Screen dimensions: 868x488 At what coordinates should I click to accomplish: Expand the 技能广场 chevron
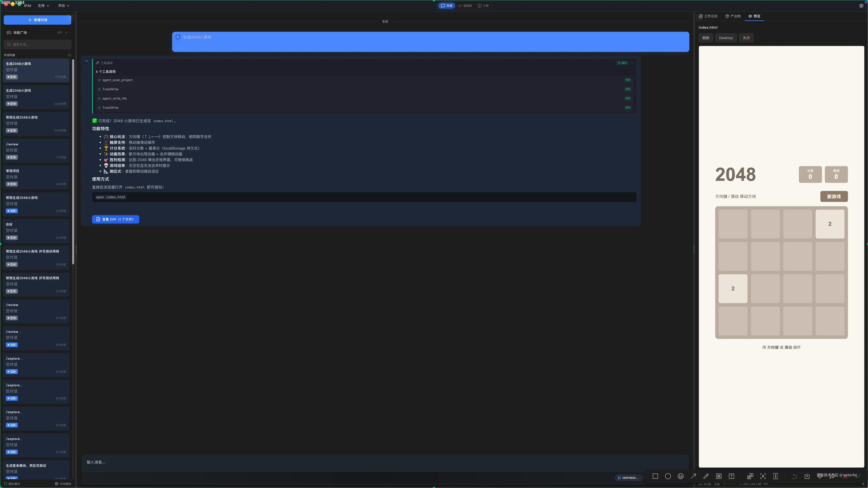click(66, 33)
